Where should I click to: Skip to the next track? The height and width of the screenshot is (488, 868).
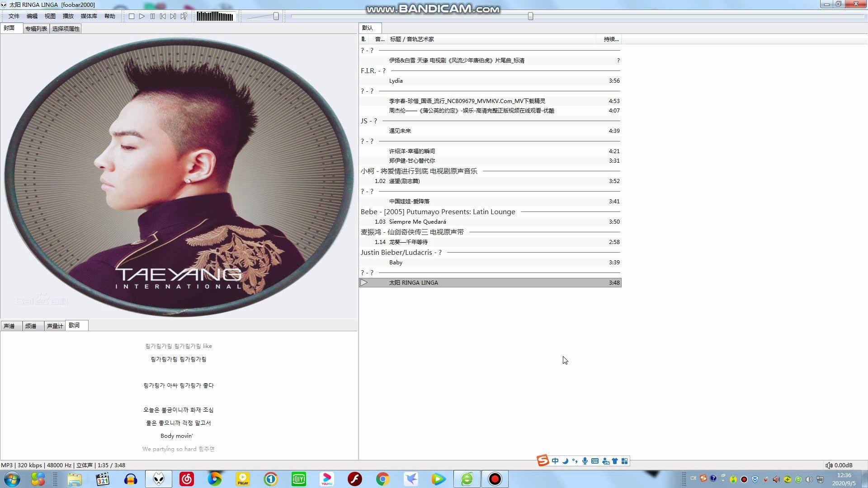(173, 16)
